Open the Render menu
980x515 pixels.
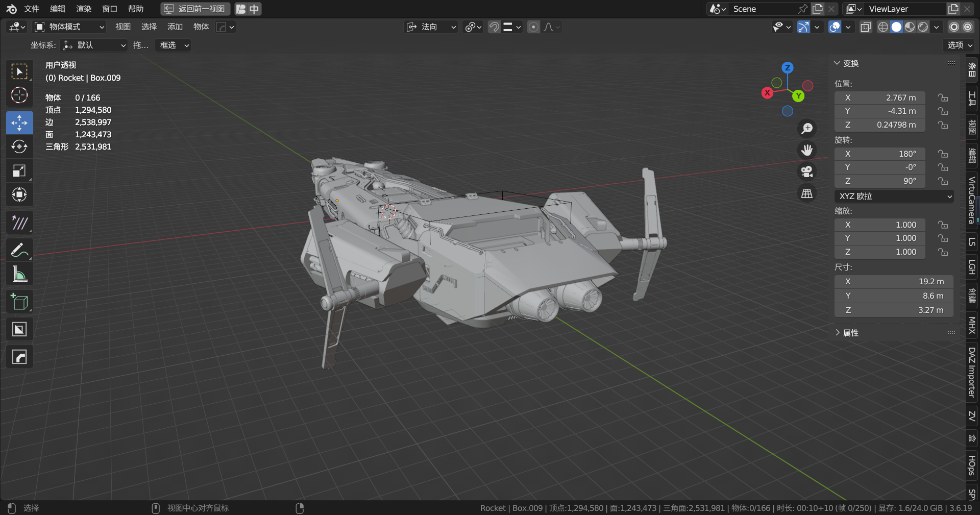click(x=84, y=9)
